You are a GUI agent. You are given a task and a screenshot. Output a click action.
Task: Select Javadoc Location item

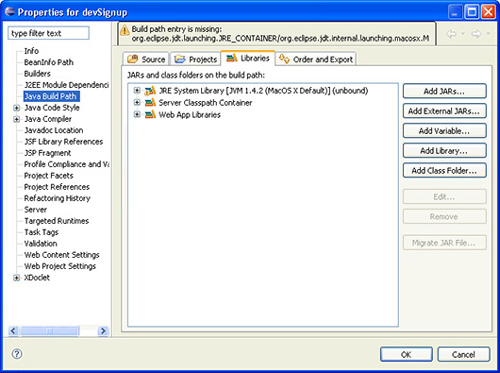(x=54, y=130)
